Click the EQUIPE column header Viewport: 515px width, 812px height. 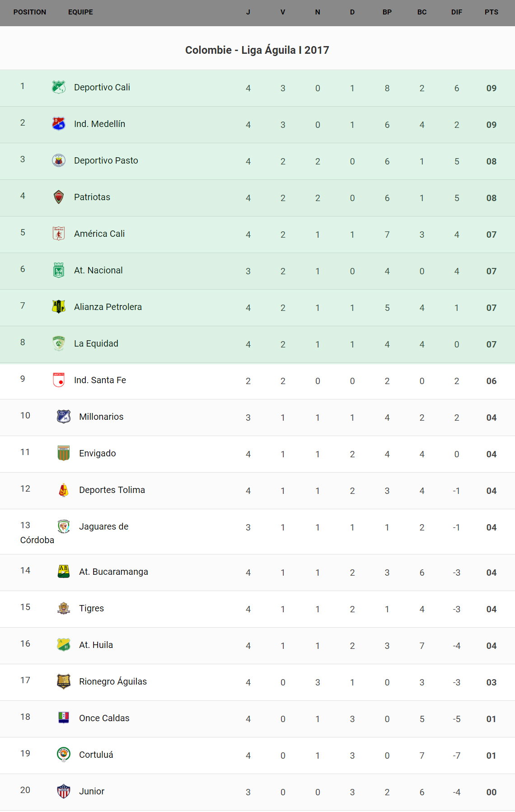(x=80, y=12)
